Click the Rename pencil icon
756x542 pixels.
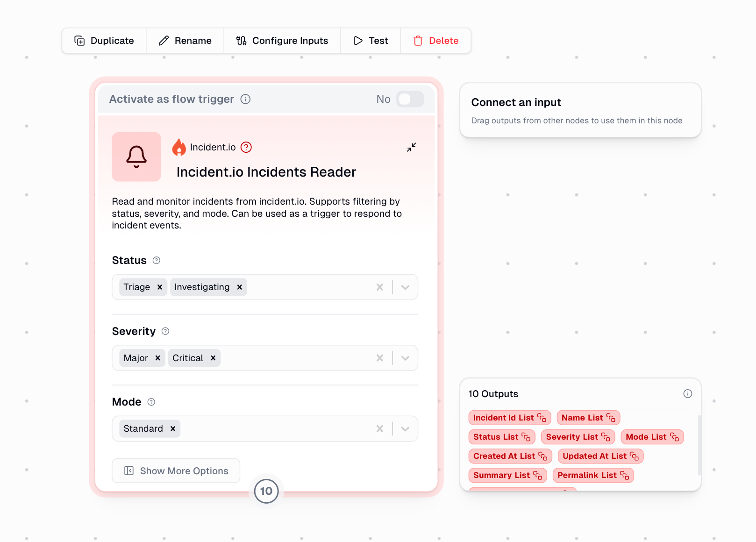click(x=163, y=41)
